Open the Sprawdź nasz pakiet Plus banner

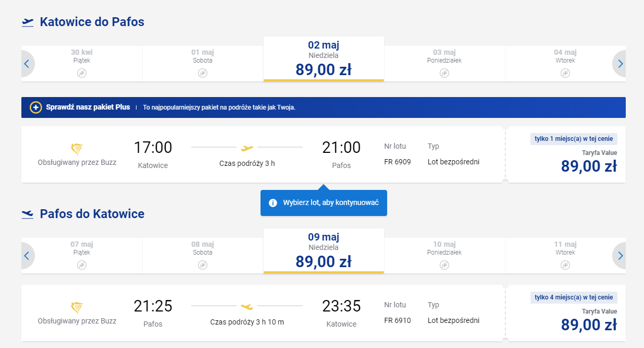324,107
